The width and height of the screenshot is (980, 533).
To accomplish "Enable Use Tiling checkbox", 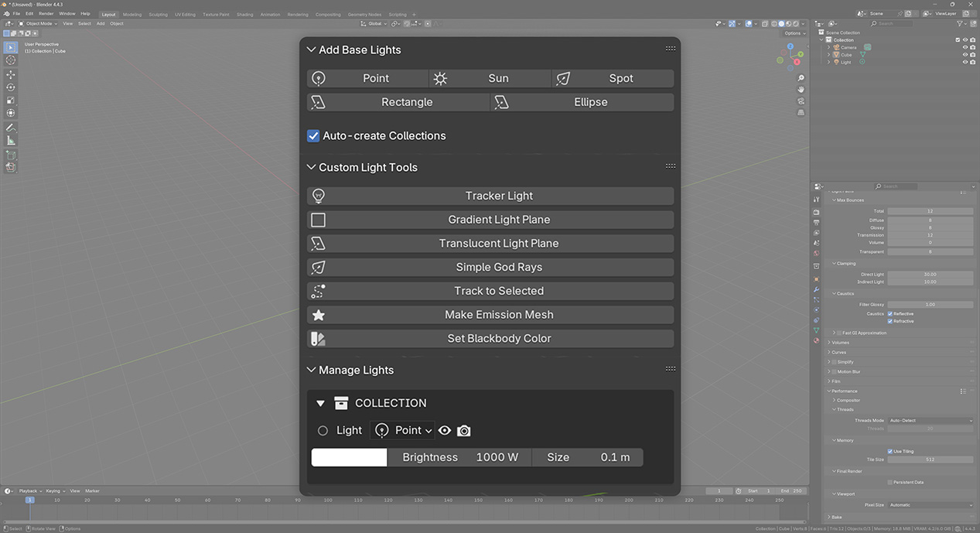I will click(890, 452).
